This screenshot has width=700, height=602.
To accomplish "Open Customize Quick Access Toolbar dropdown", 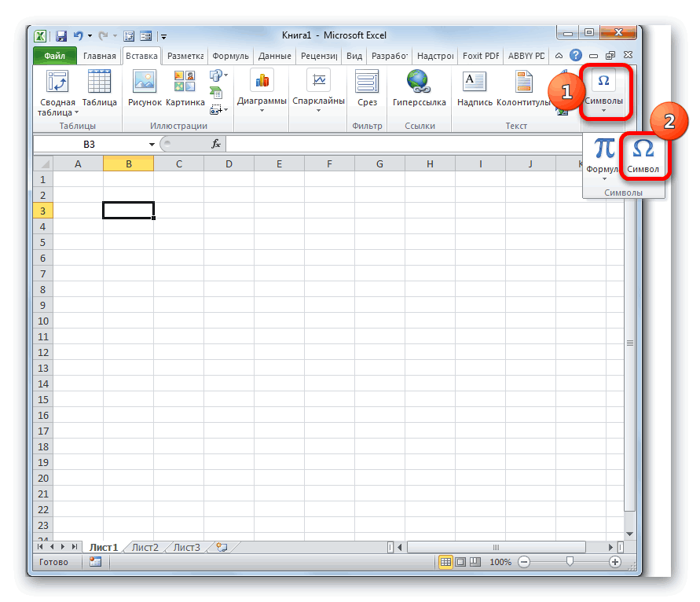I will (x=164, y=37).
